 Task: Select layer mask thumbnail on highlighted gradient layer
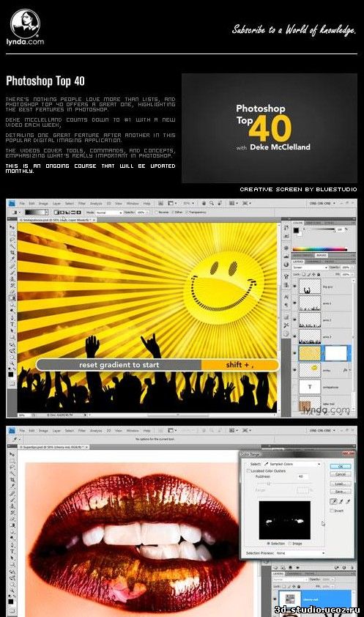coord(335,353)
